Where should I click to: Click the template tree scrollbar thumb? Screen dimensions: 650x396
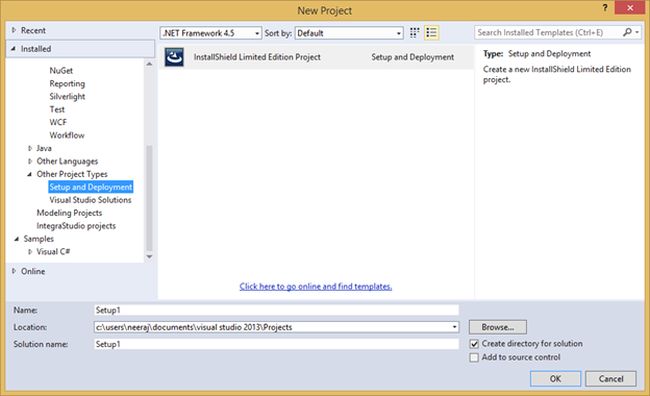coord(149,198)
